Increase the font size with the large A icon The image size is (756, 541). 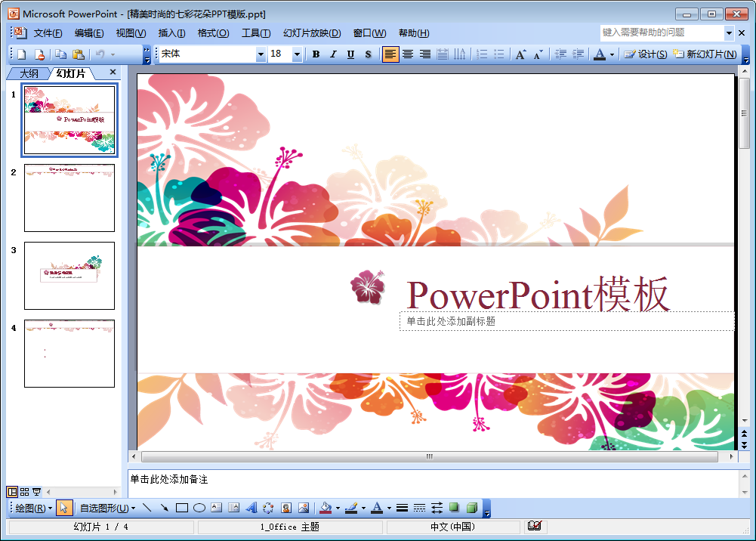[520, 54]
